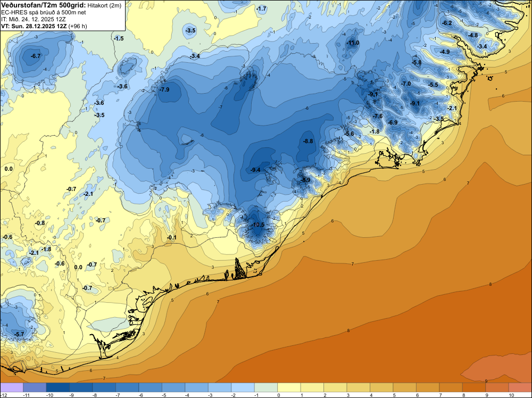Click the valid time 'VT: Sun. 28.12.2025 12Z'
532x398 pixels.
(x=34, y=26)
